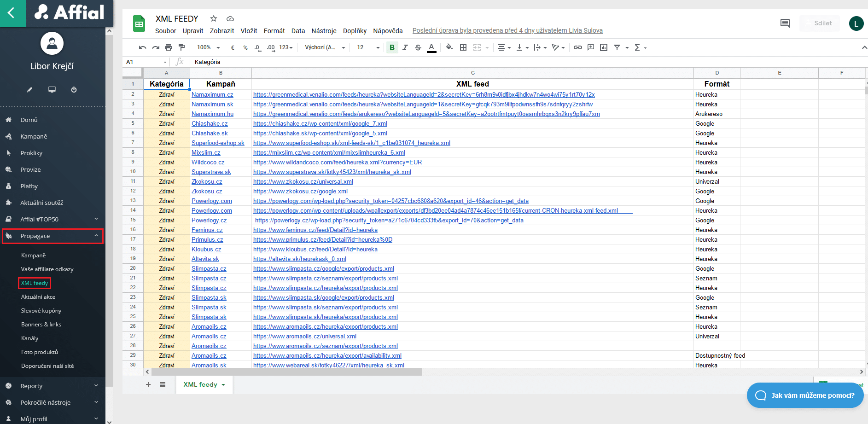Open font family Výchozí dropdown
The width and height of the screenshot is (868, 424).
tap(325, 47)
